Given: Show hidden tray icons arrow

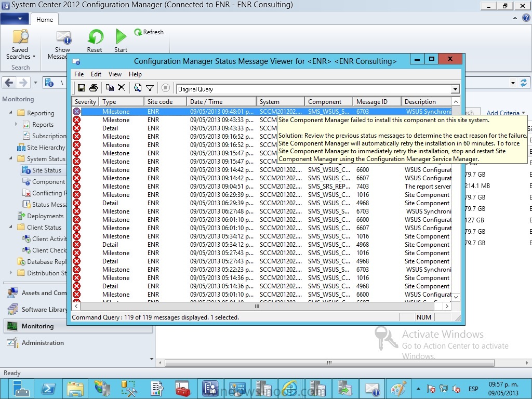Looking at the screenshot, I should click(418, 389).
